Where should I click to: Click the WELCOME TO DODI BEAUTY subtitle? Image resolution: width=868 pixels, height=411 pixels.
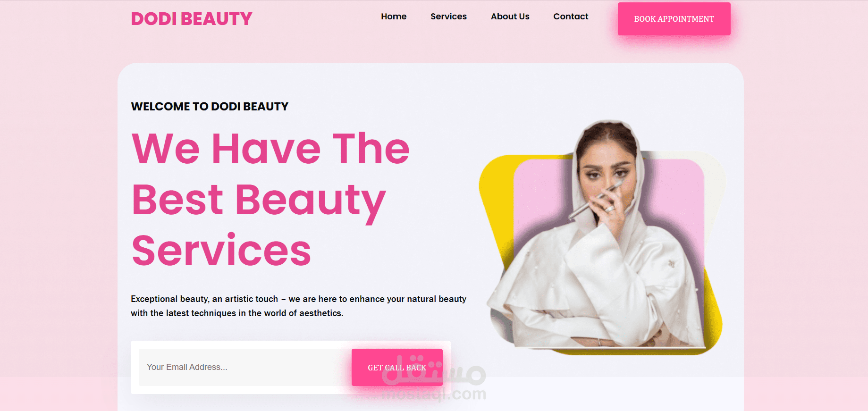pyautogui.click(x=210, y=107)
